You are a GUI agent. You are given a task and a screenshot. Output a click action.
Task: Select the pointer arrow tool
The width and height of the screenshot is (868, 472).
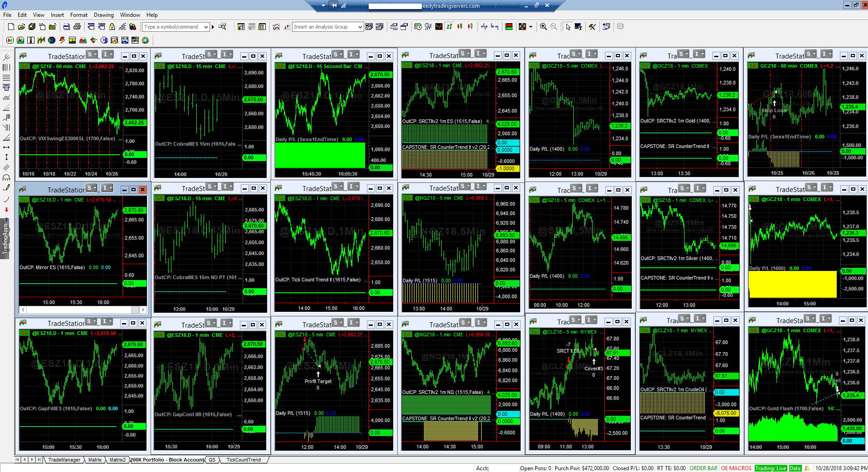[568, 27]
